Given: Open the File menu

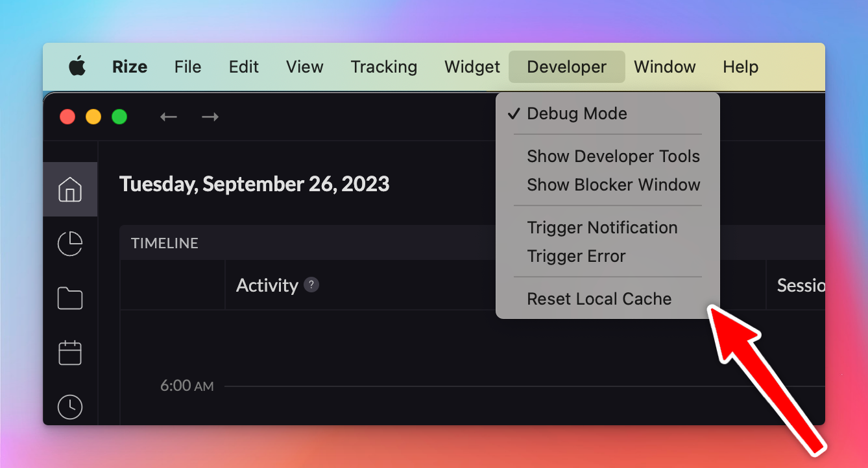Looking at the screenshot, I should (x=187, y=67).
